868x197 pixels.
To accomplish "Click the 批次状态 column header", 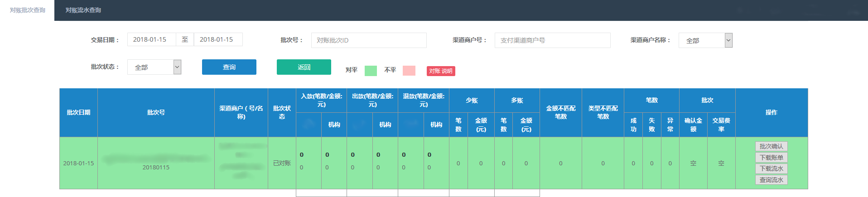I will pos(282,112).
